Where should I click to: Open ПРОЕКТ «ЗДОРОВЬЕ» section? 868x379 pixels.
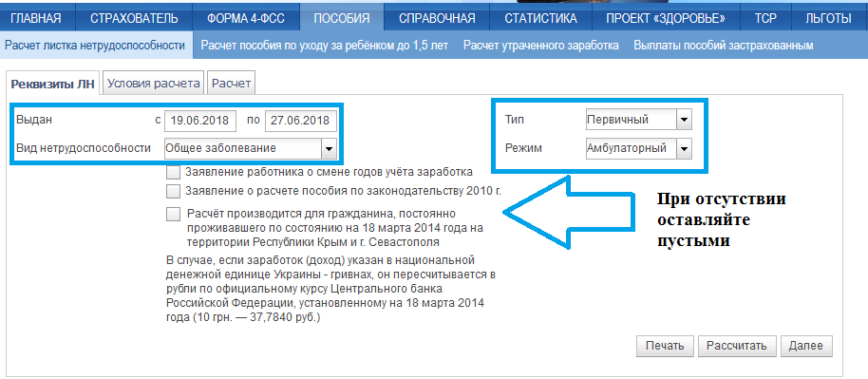(666, 18)
